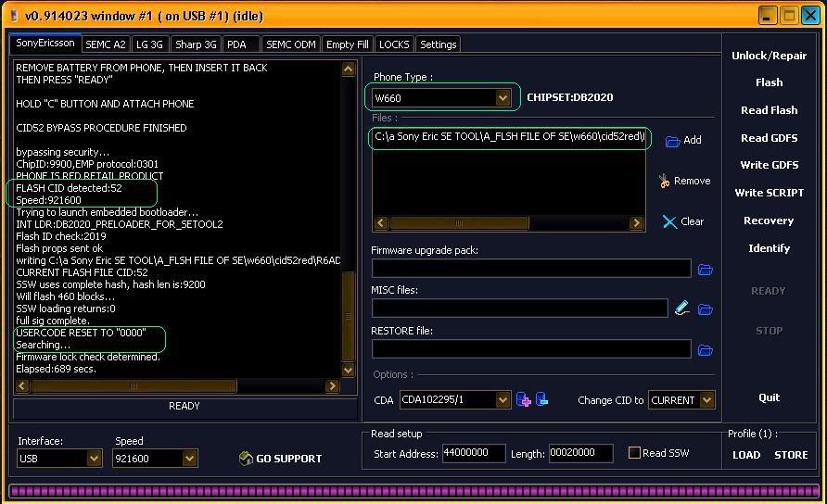Click the Quit button
Viewport: 827px width, 504px height.
tap(769, 397)
